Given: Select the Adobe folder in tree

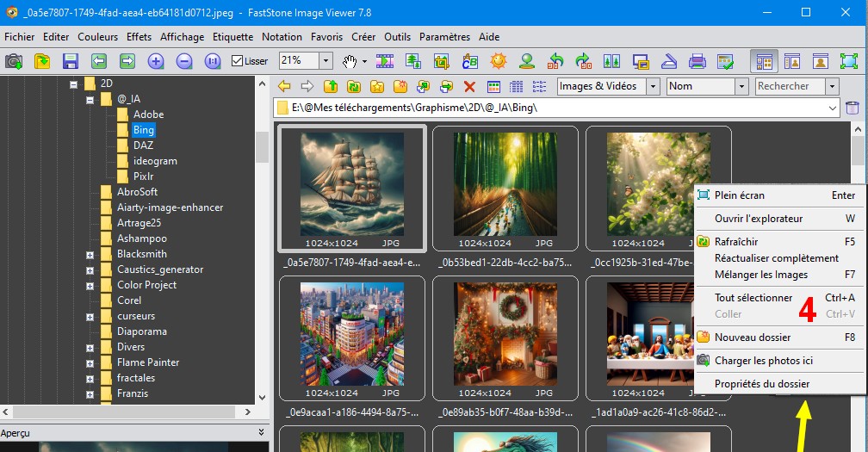Looking at the screenshot, I should (x=148, y=115).
